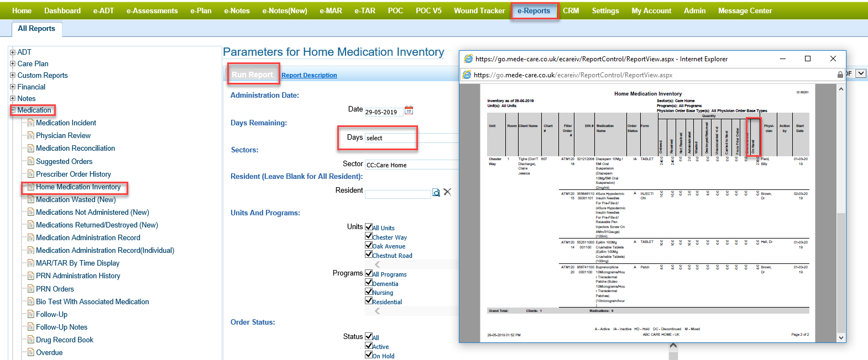The image size is (868, 360).
Task: Clear the Resident field with X icon
Action: (447, 192)
